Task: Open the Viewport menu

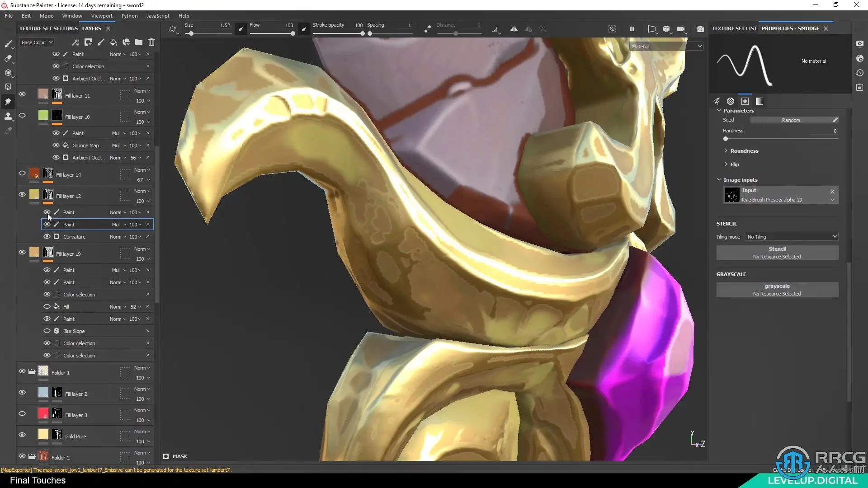Action: (102, 16)
